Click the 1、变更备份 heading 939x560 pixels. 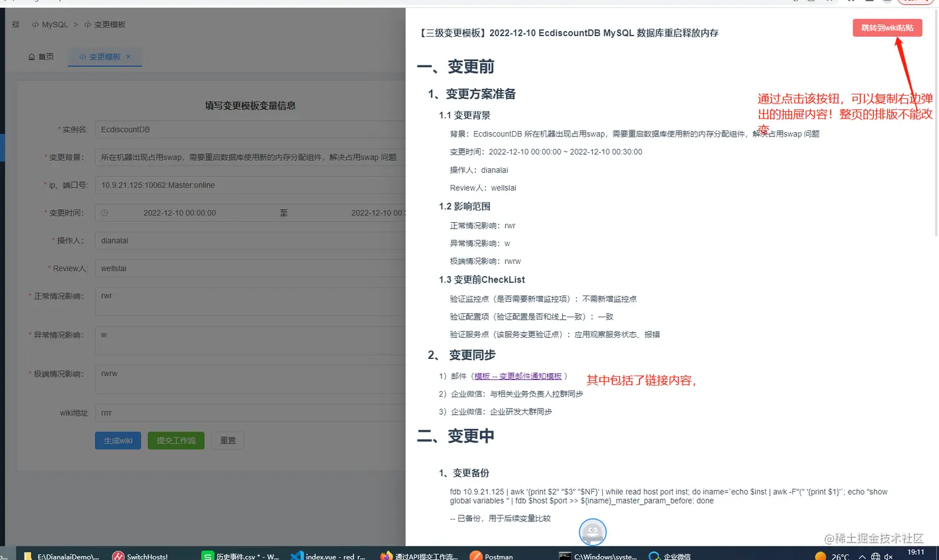coord(464,473)
